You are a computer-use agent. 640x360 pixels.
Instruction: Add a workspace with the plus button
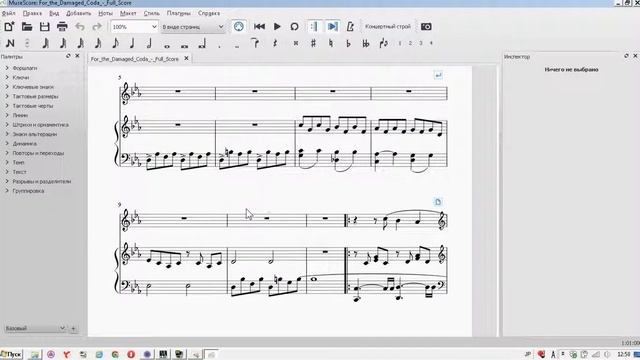(x=73, y=328)
